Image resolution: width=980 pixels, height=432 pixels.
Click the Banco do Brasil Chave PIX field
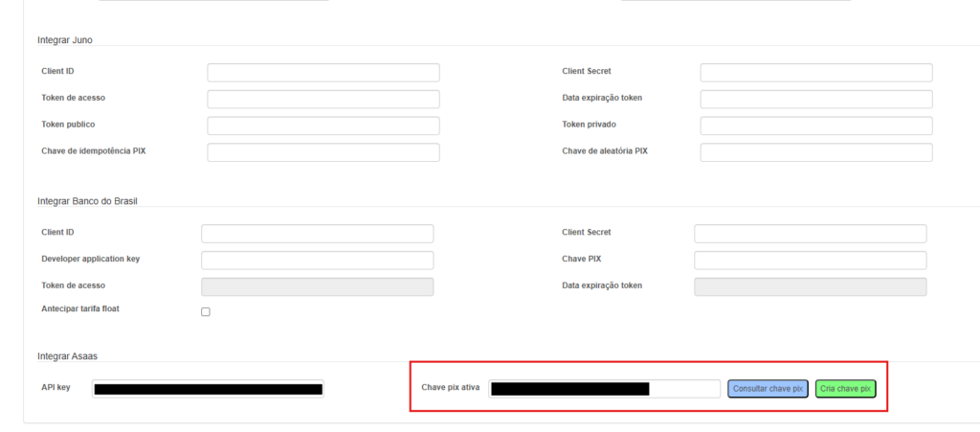coord(810,260)
